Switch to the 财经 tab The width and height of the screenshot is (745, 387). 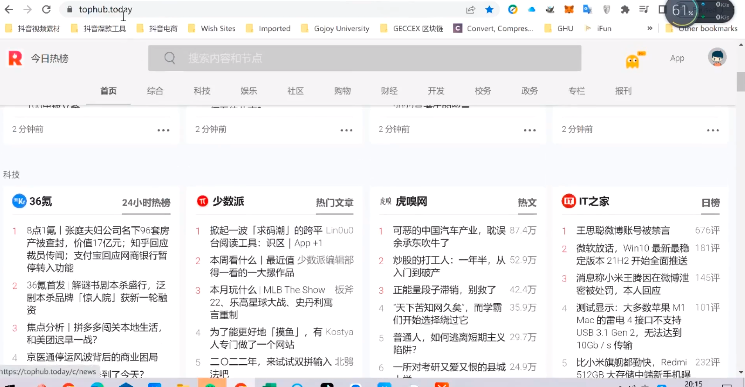(x=389, y=91)
